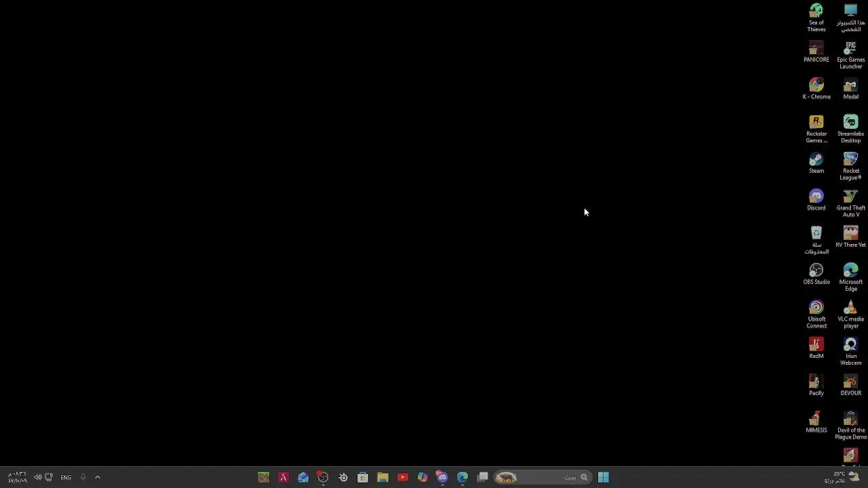Switch the ENG input language indicator
Screen dimensions: 868x488
tap(66, 477)
